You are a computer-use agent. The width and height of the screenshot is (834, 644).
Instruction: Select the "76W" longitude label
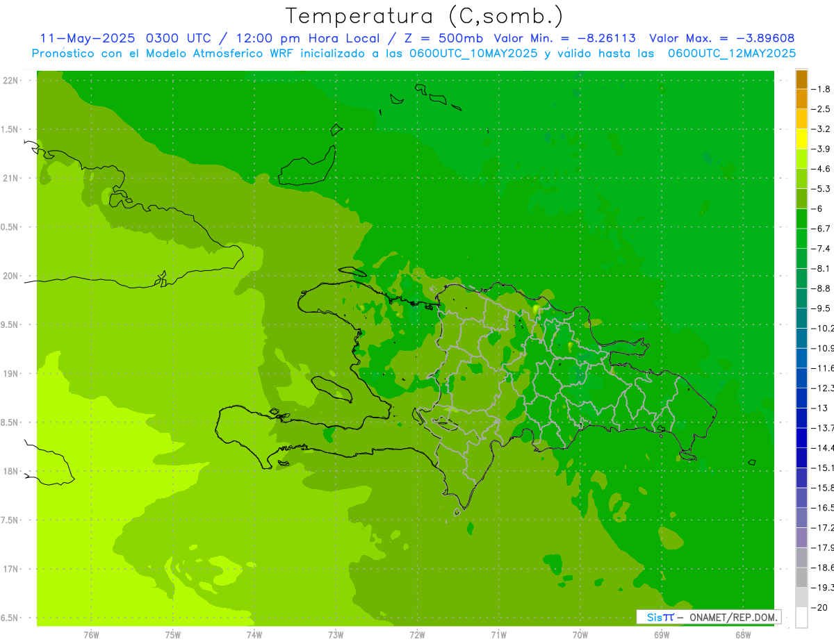click(91, 634)
